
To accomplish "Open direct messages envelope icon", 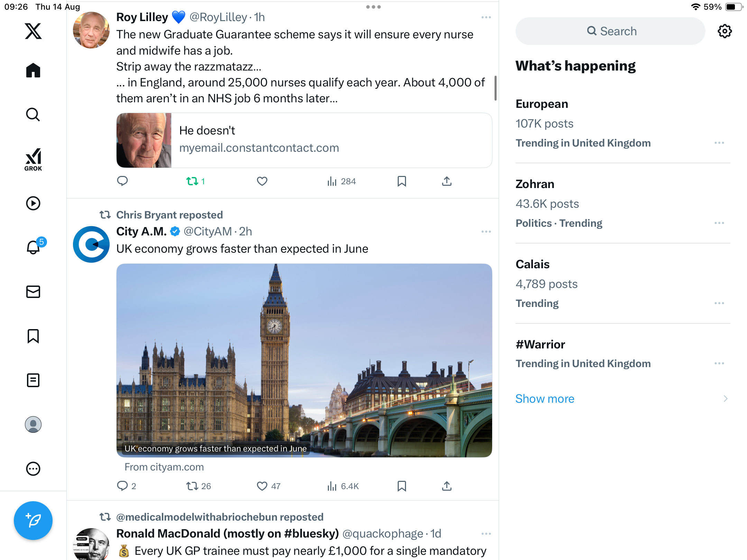I will coord(33,292).
